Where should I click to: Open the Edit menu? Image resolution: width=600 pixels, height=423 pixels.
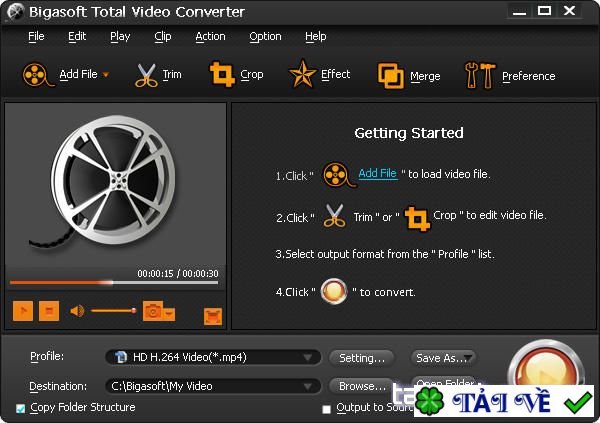[77, 36]
